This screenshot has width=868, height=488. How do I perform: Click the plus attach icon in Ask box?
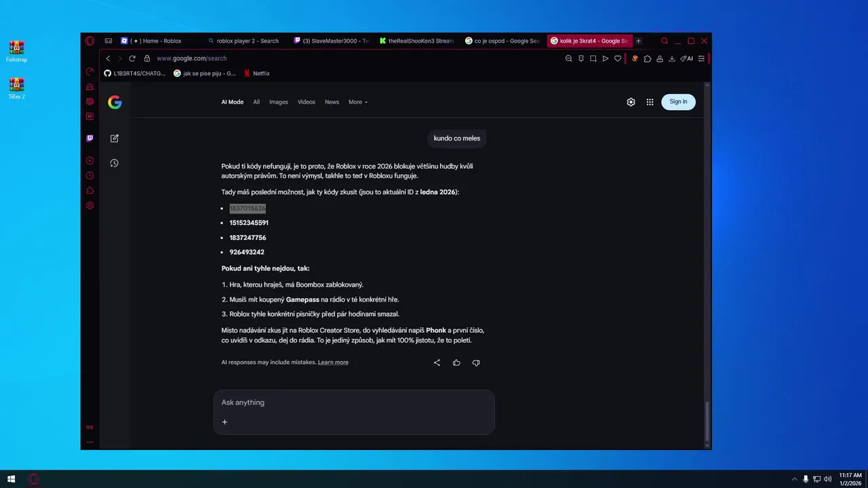tap(224, 422)
